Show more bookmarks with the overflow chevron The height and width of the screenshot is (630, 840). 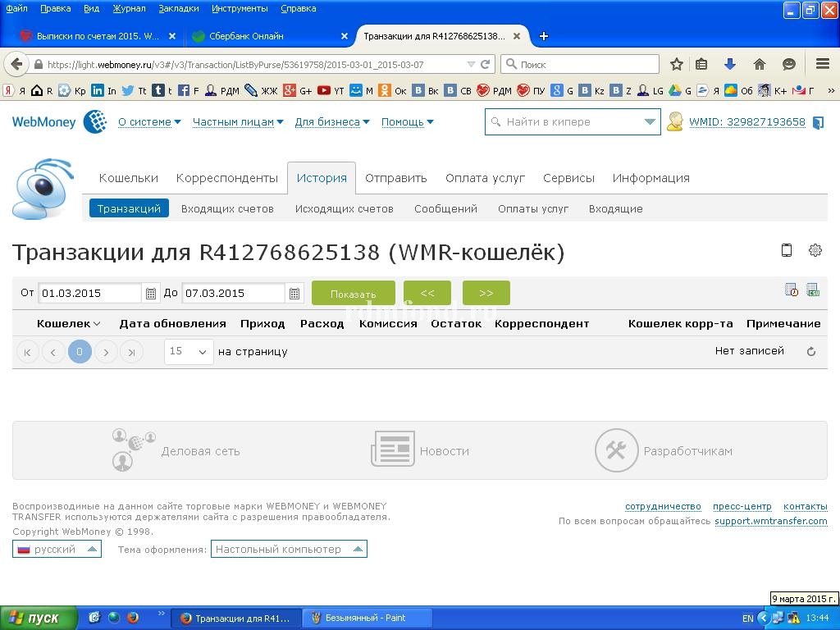click(x=831, y=90)
